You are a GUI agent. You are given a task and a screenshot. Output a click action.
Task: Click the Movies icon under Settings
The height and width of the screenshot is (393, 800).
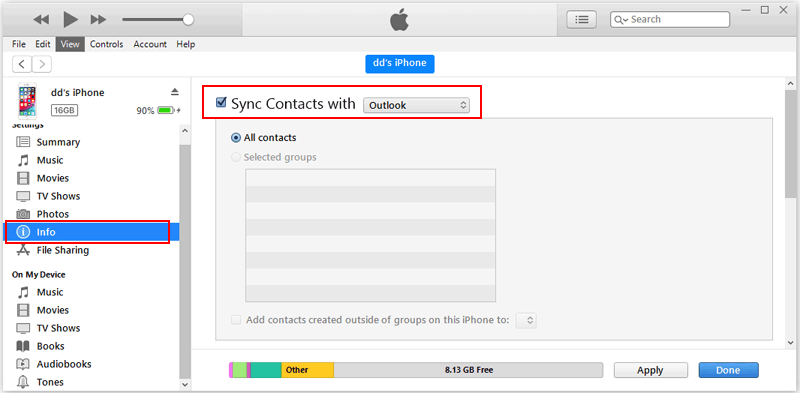click(x=23, y=178)
